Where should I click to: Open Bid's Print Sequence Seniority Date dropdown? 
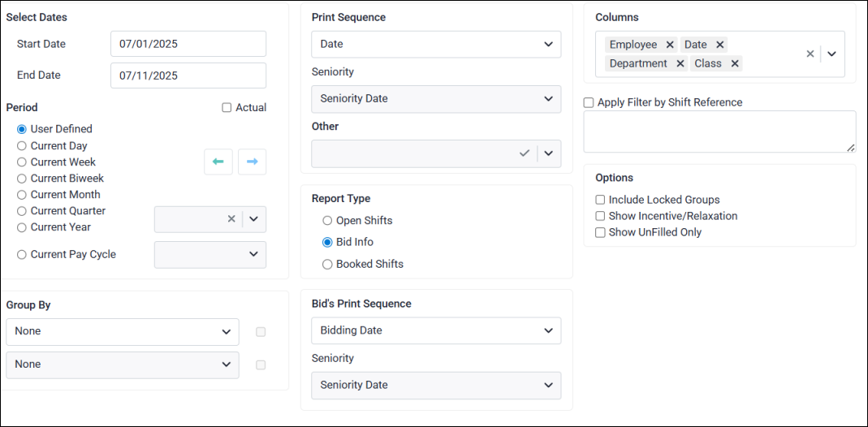pos(436,386)
